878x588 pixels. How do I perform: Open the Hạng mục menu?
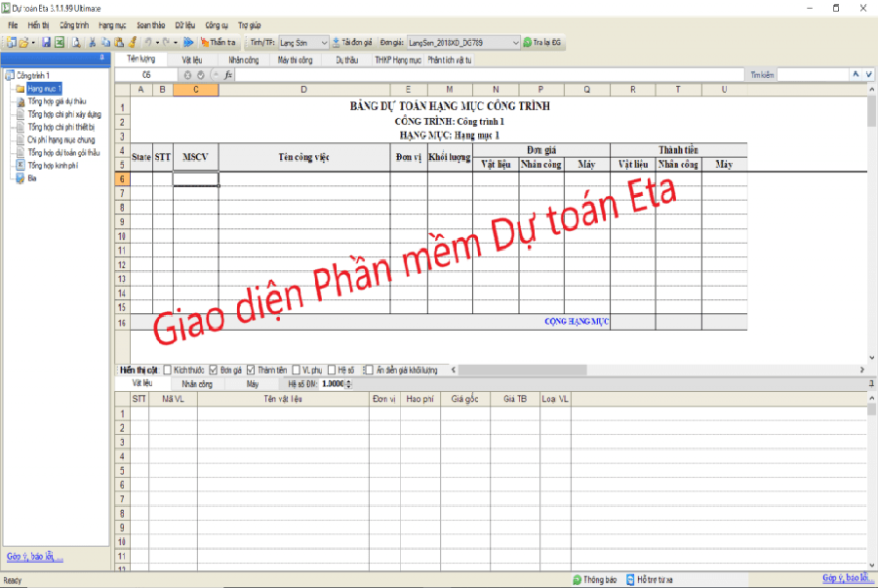(112, 25)
